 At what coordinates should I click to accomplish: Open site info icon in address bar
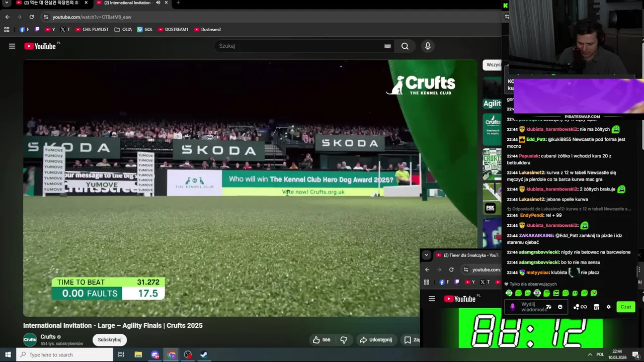point(46,17)
